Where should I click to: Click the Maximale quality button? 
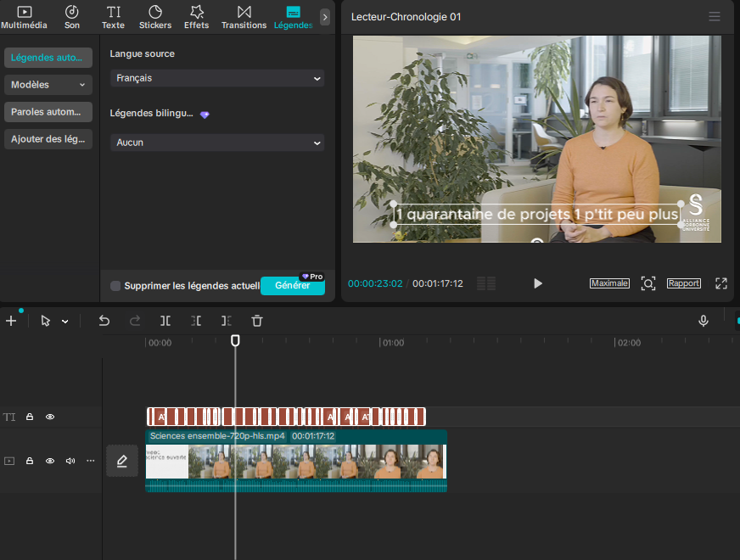click(x=609, y=283)
